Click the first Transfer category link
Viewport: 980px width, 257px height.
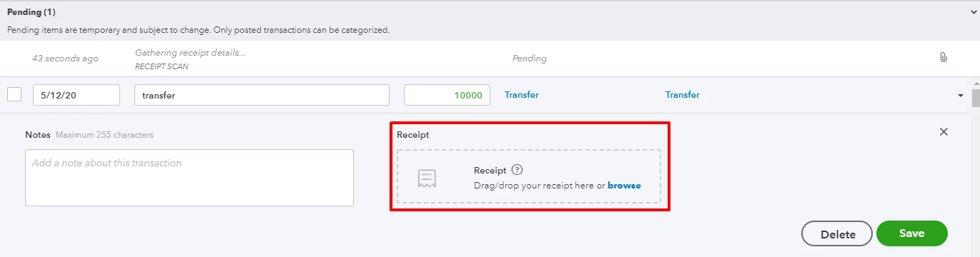(x=522, y=95)
